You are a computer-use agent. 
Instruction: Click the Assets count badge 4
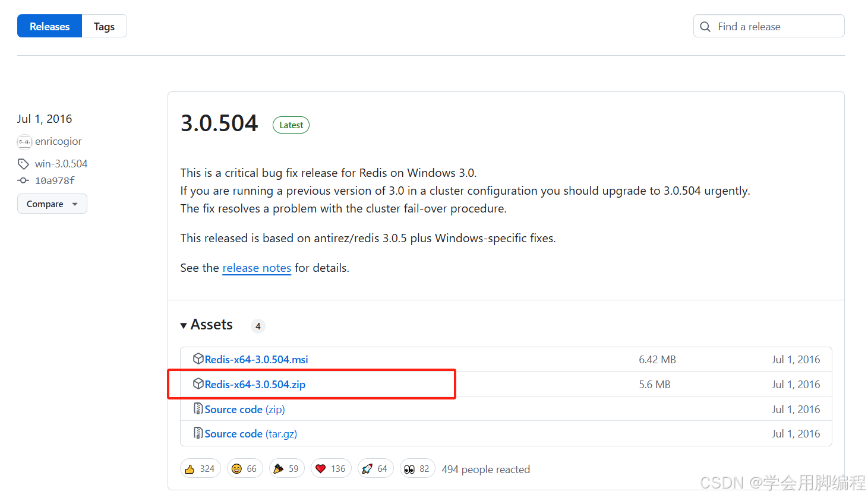tap(258, 326)
